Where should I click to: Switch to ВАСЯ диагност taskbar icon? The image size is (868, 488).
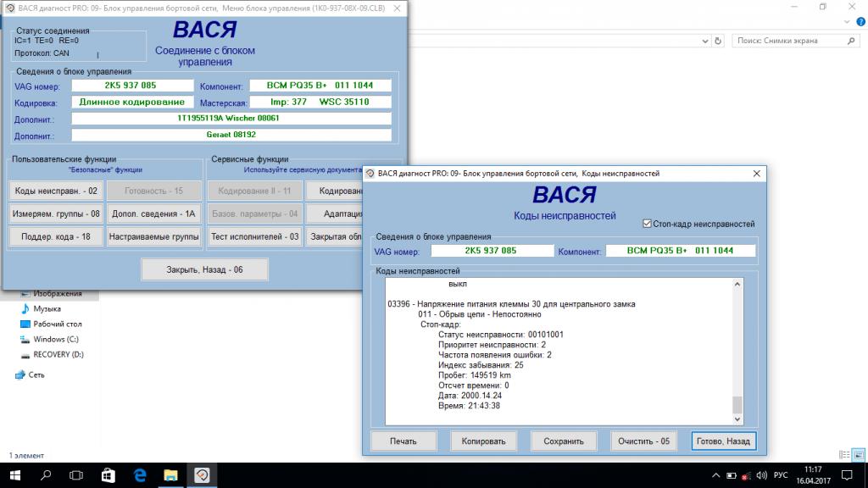[x=202, y=475]
